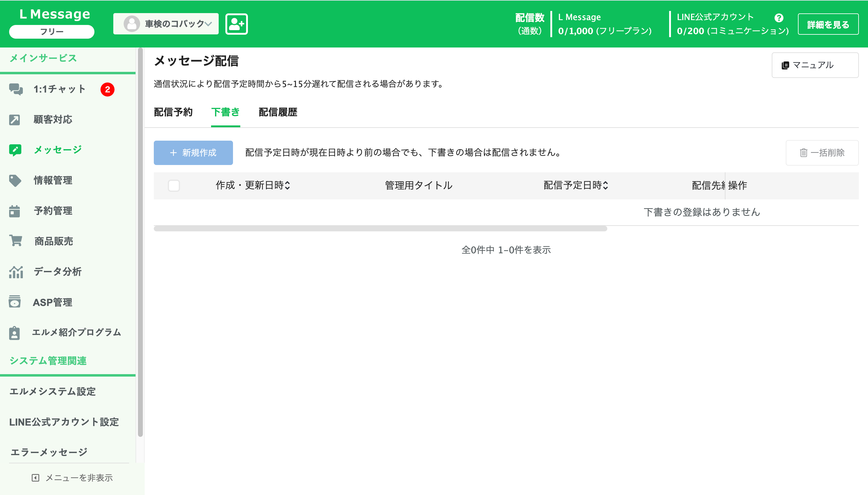The width and height of the screenshot is (868, 495).
Task: Click the メインサービス section heading
Action: pos(43,58)
